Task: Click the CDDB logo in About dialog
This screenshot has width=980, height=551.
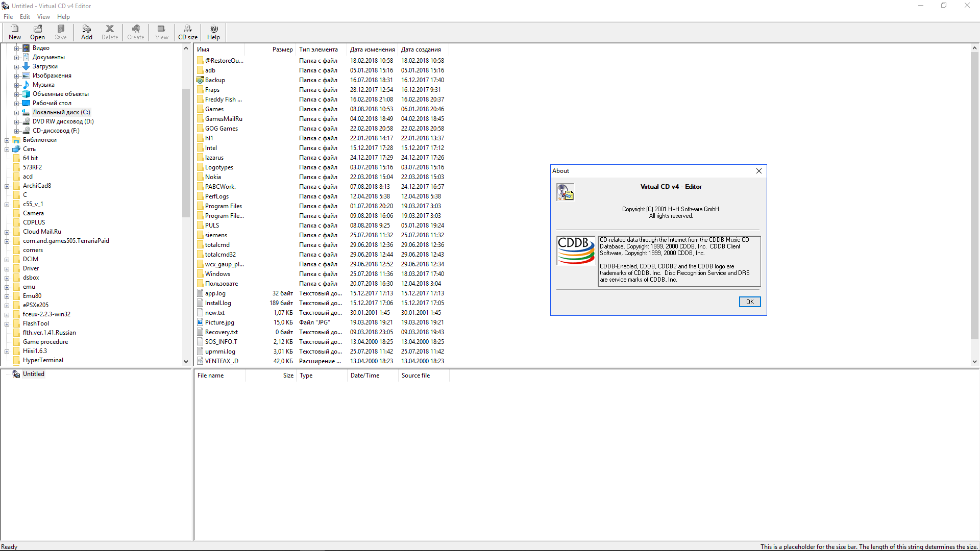Action: pos(576,250)
